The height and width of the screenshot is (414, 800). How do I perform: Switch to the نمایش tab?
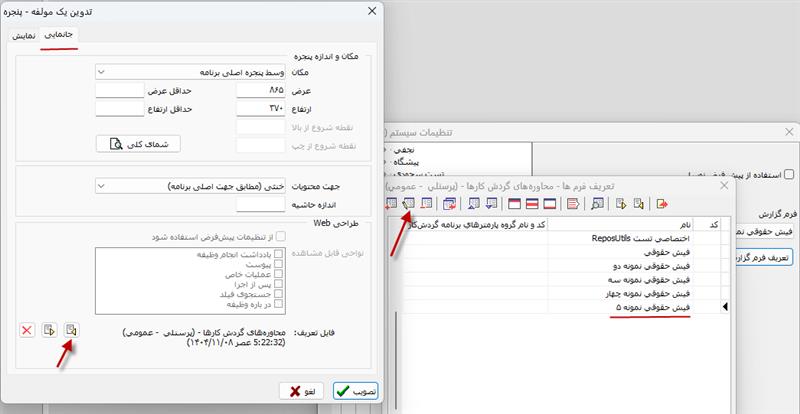tap(23, 36)
